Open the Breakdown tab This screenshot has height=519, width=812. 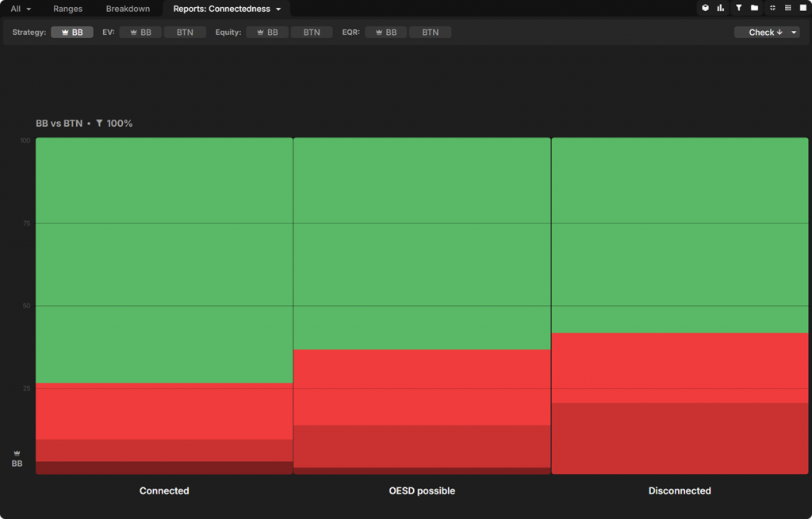[128, 9]
